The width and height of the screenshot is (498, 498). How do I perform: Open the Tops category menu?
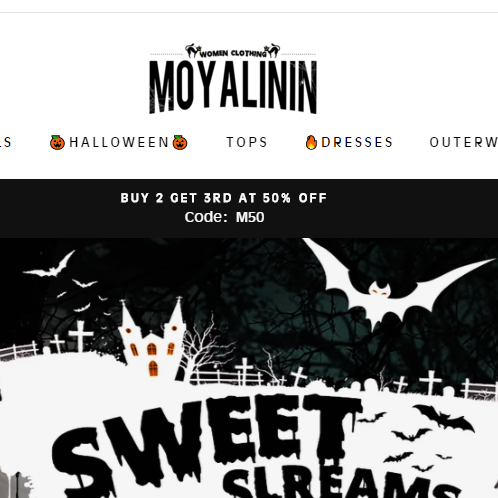pyautogui.click(x=247, y=142)
